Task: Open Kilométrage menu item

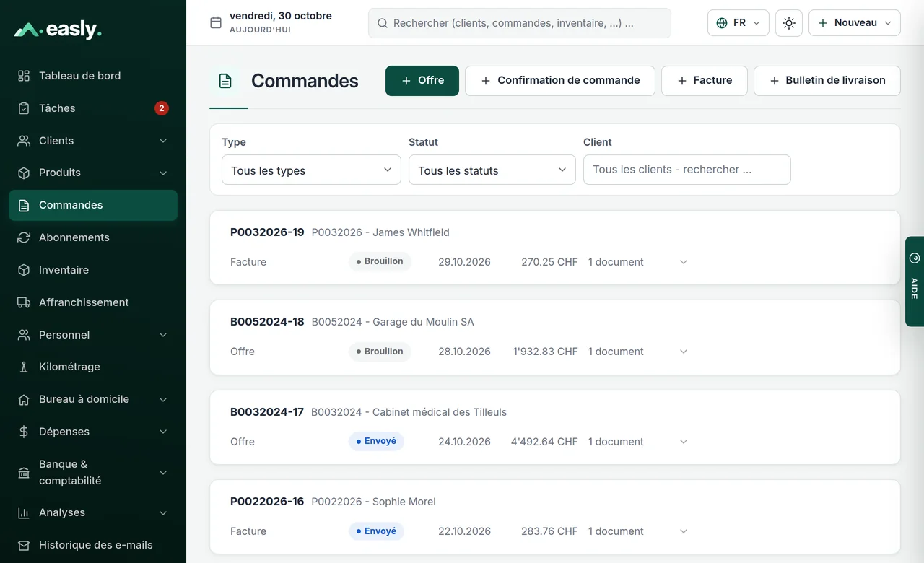Action: [x=93, y=367]
